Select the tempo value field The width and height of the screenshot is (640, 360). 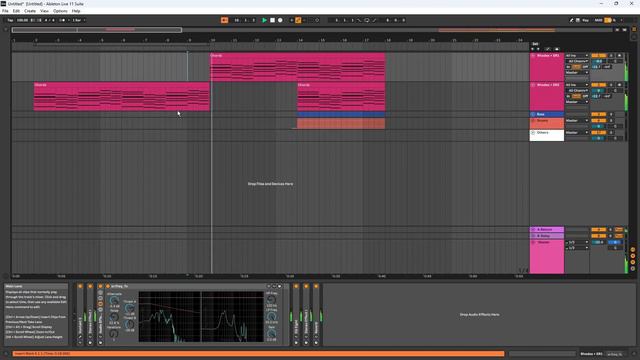(22, 20)
